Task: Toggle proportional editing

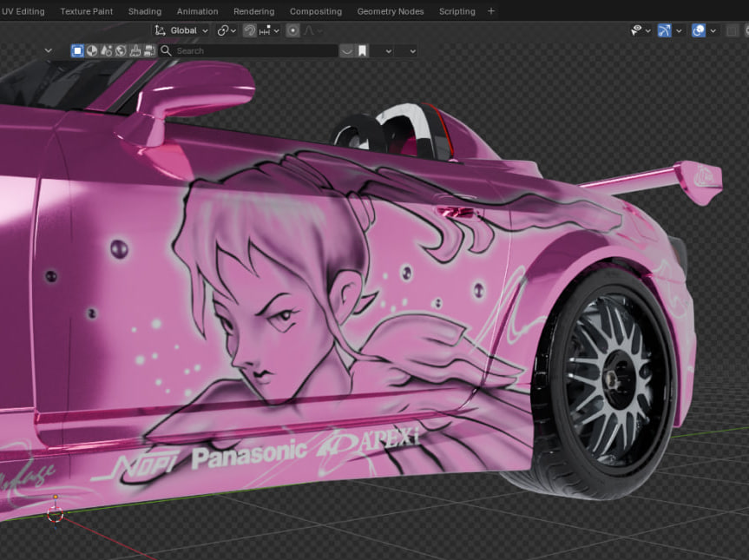Action: point(292,30)
